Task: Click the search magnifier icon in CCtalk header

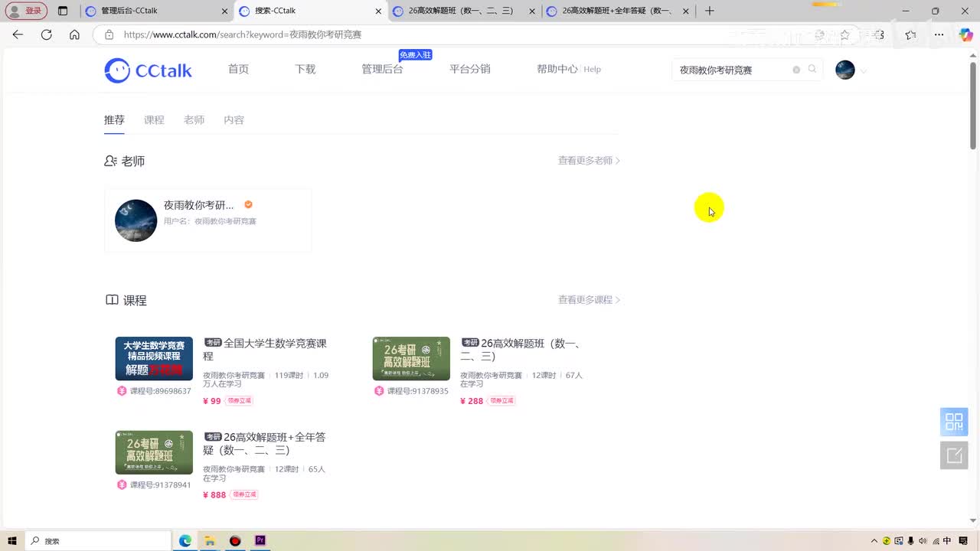Action: pyautogui.click(x=812, y=69)
